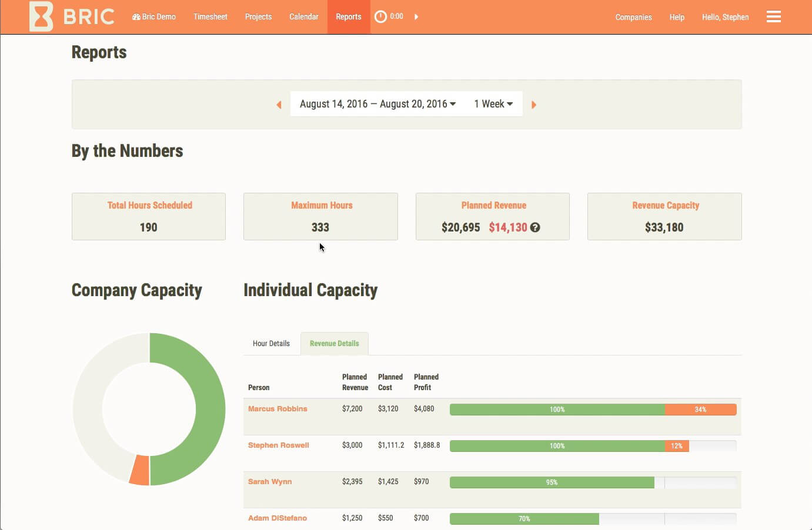Click the Planned Profit column header

[426, 382]
